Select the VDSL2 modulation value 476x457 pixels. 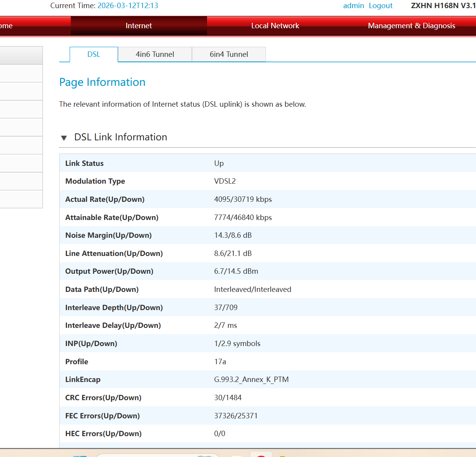(x=225, y=181)
